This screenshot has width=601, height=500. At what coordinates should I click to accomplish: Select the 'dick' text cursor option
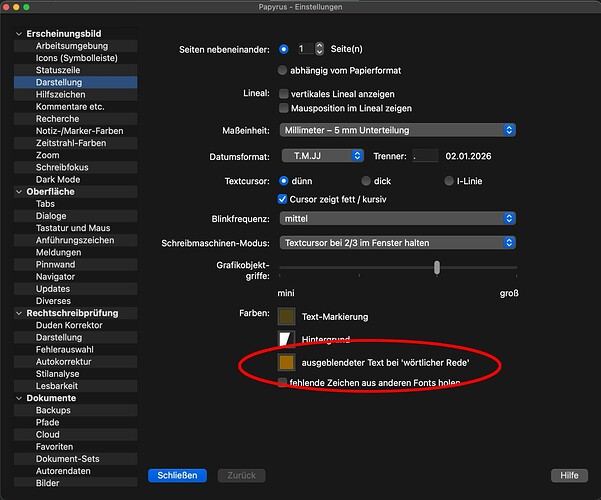tap(365, 181)
